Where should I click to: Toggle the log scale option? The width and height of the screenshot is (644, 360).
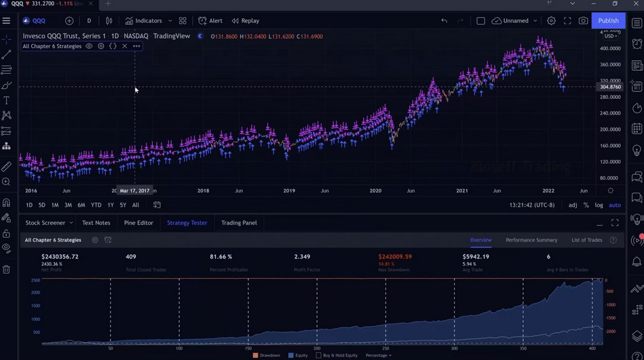pos(599,205)
